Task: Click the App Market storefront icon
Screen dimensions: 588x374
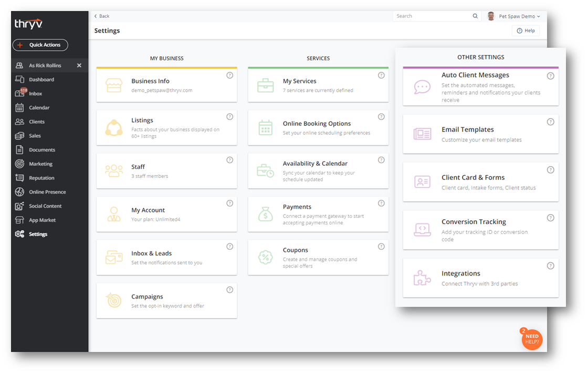Action: (19, 220)
